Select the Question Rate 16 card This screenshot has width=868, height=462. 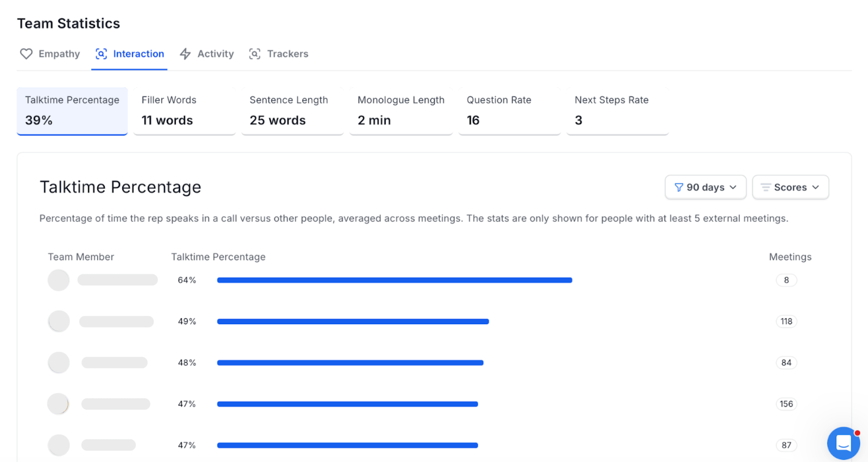(x=509, y=111)
